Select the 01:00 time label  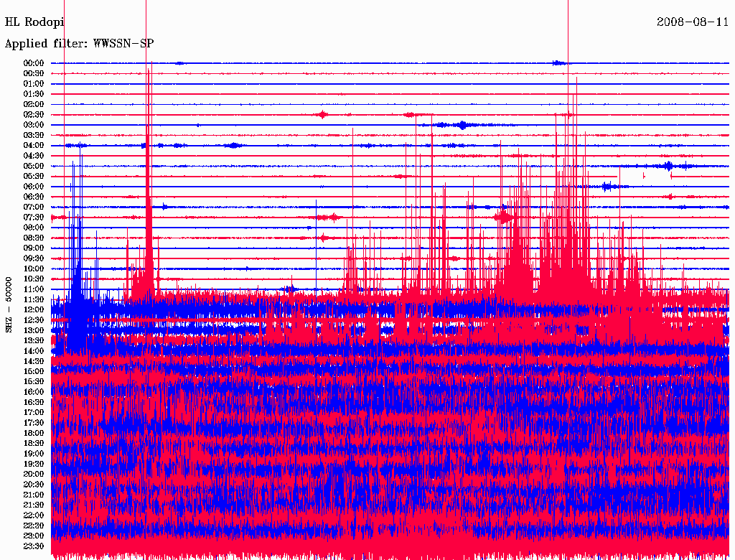coord(34,84)
